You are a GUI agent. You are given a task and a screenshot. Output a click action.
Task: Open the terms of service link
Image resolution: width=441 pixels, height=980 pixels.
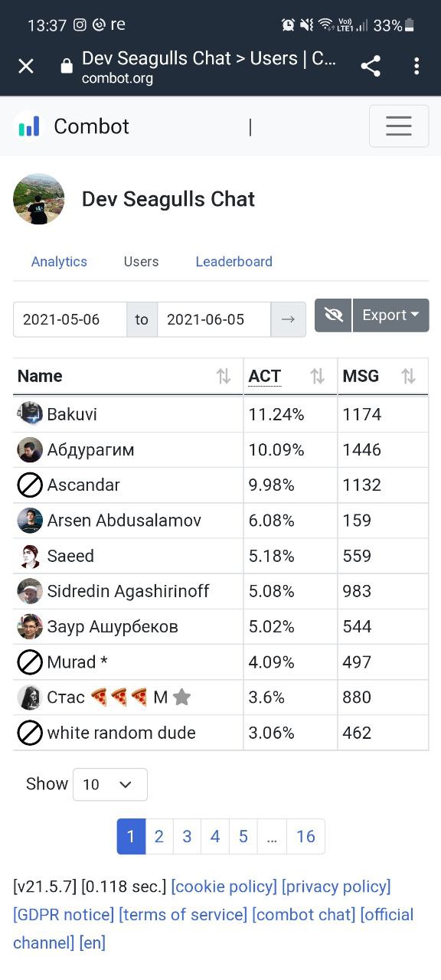pos(183,915)
